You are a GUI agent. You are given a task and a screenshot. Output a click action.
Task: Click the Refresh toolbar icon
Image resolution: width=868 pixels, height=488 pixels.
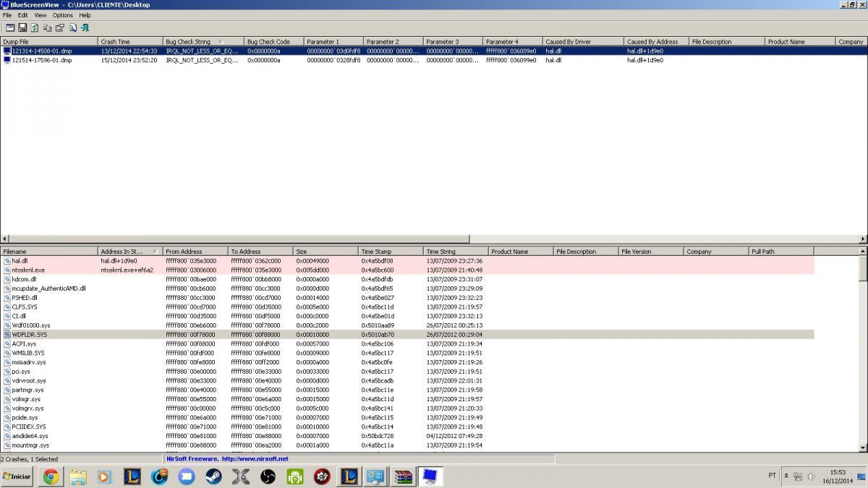(x=35, y=27)
